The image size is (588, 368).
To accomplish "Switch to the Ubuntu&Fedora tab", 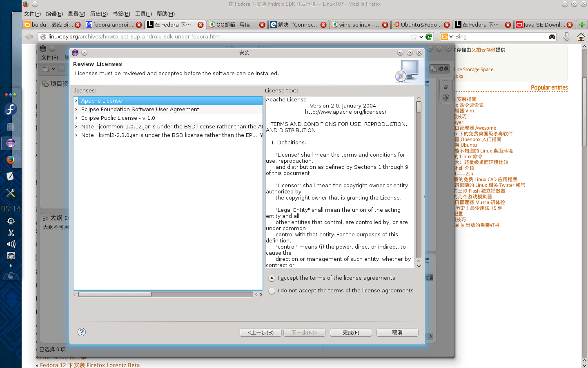I will tap(421, 25).
